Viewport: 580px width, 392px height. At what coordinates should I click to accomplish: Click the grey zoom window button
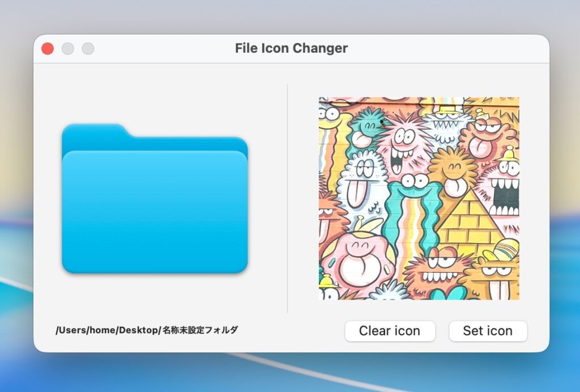pyautogui.click(x=88, y=49)
